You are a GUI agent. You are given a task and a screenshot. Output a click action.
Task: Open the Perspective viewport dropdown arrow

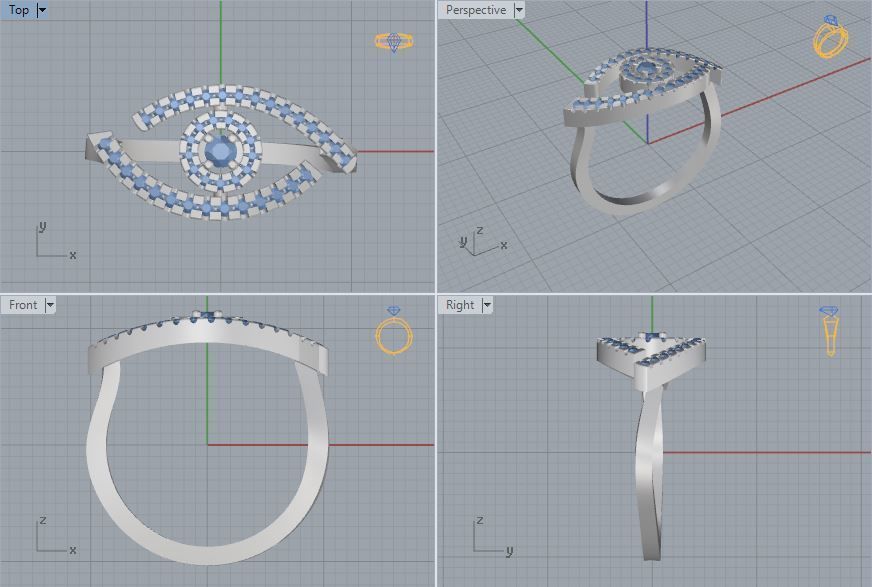click(519, 10)
